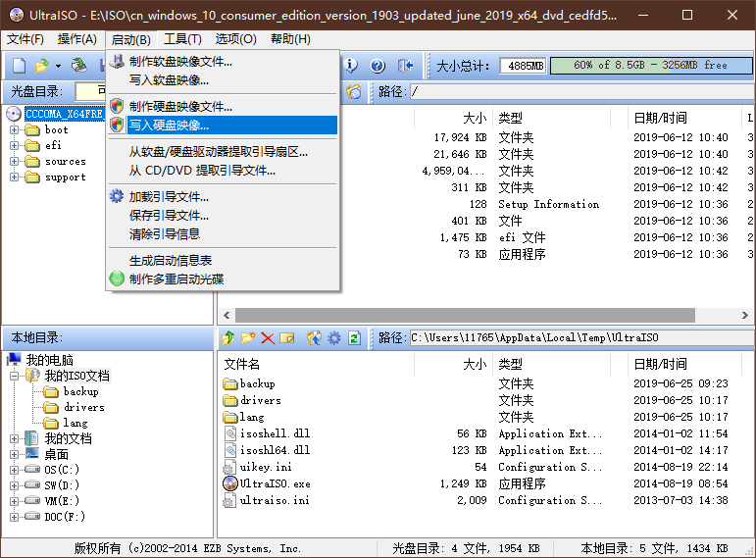Click the disc 路径 field showing /
The height and width of the screenshot is (558, 756).
(x=581, y=91)
